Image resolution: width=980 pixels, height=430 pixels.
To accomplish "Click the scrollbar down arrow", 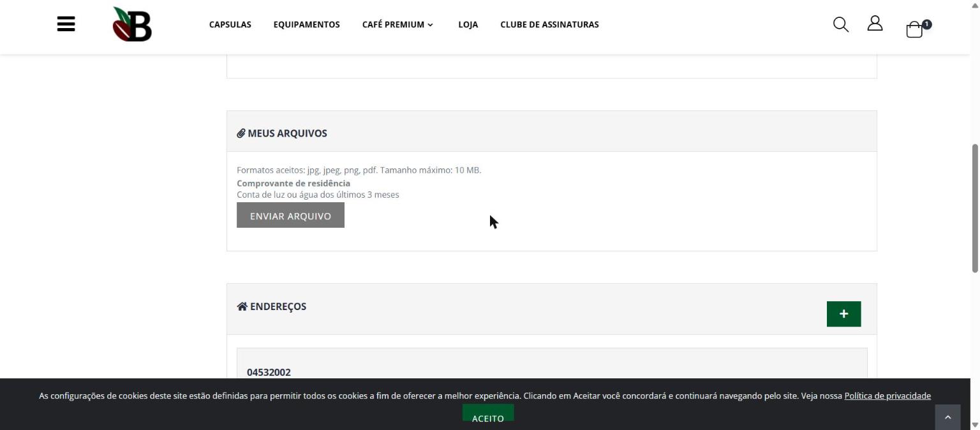I will point(974,424).
